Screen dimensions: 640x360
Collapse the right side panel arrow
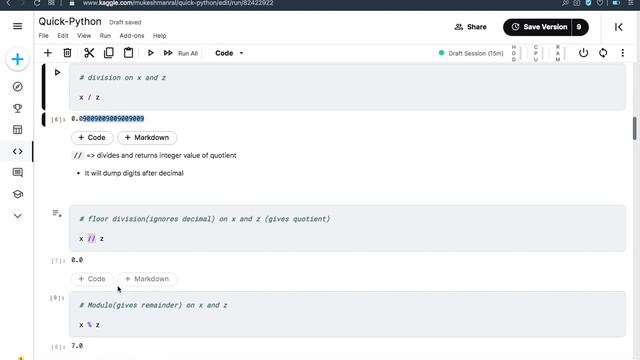(619, 27)
